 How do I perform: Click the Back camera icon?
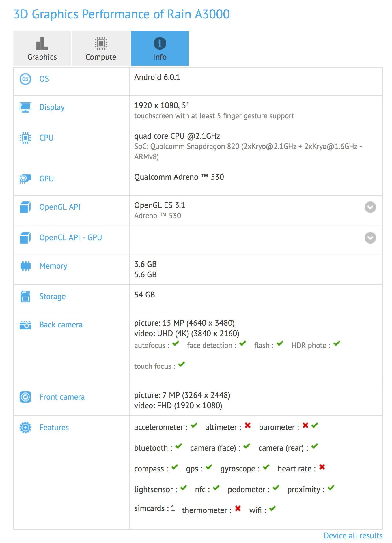click(25, 325)
